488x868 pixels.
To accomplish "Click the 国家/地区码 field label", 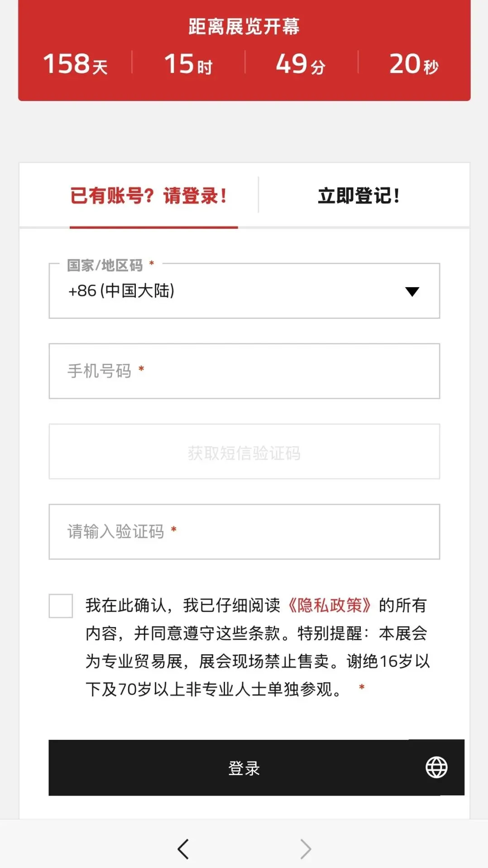I will coord(105,265).
